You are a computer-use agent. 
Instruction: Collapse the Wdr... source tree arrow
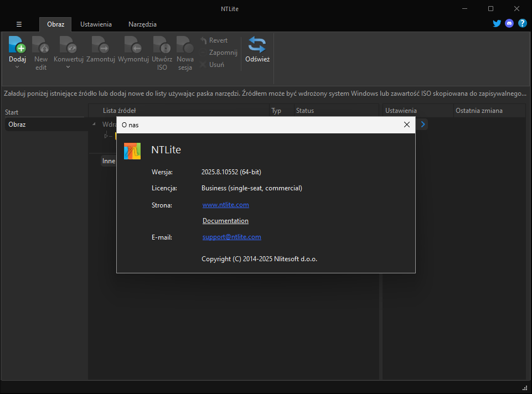(x=94, y=124)
